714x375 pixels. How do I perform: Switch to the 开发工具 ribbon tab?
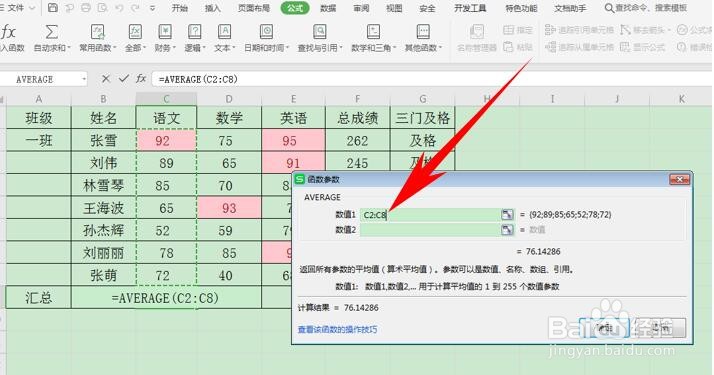(470, 8)
